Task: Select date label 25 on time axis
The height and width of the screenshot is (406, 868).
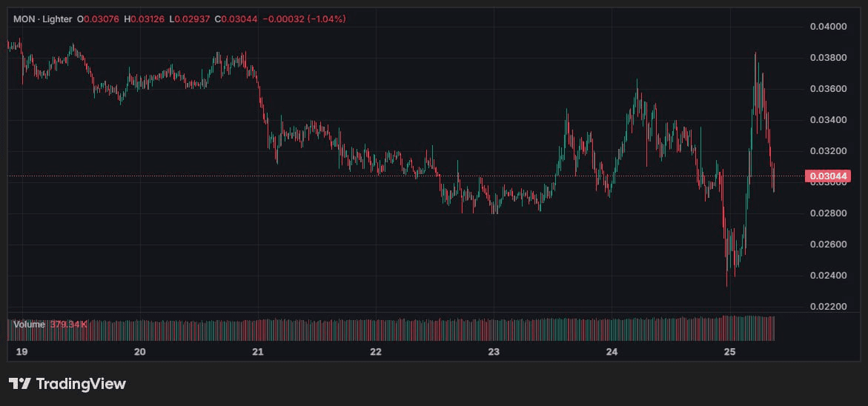Action: (x=729, y=351)
